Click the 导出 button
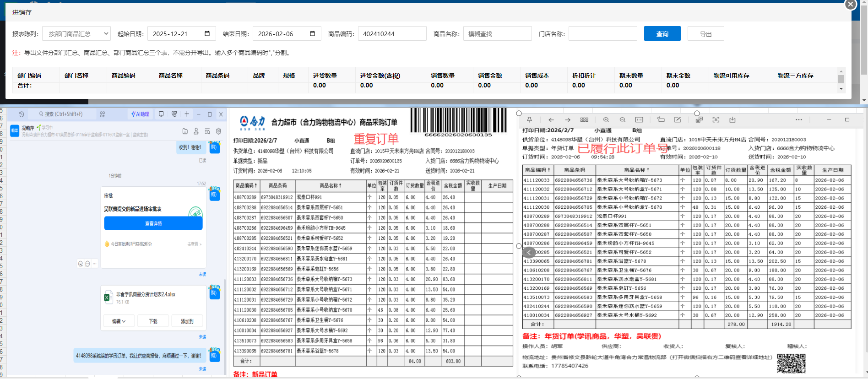The height and width of the screenshot is (379, 868). 705,34
